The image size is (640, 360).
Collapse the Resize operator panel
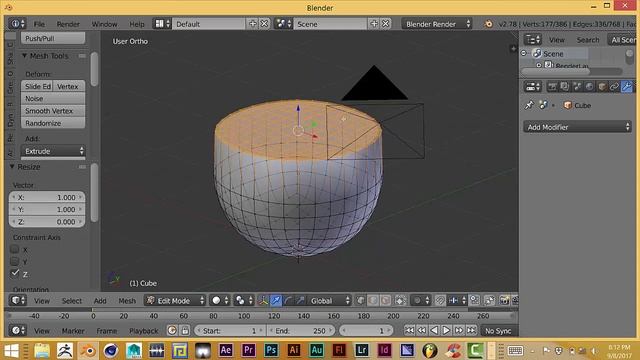click(x=12, y=167)
